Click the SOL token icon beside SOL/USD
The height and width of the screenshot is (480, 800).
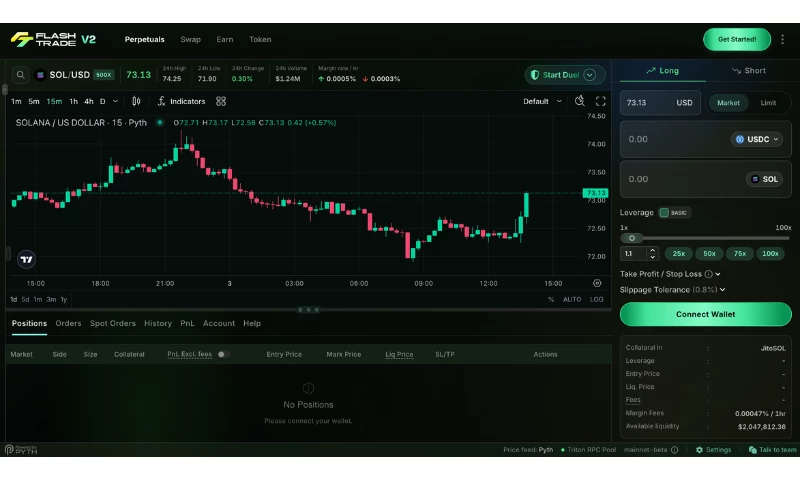coord(40,75)
